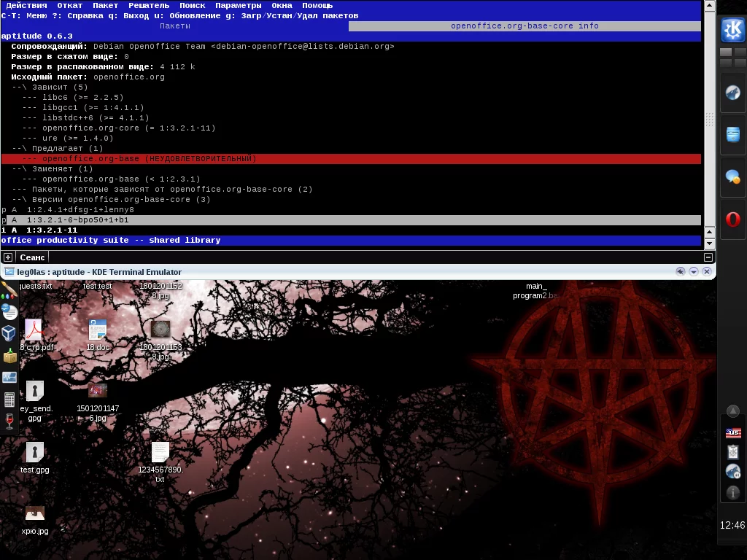This screenshot has height=560, width=747.
Task: Click the paused wolf tray icon
Action: [732, 472]
